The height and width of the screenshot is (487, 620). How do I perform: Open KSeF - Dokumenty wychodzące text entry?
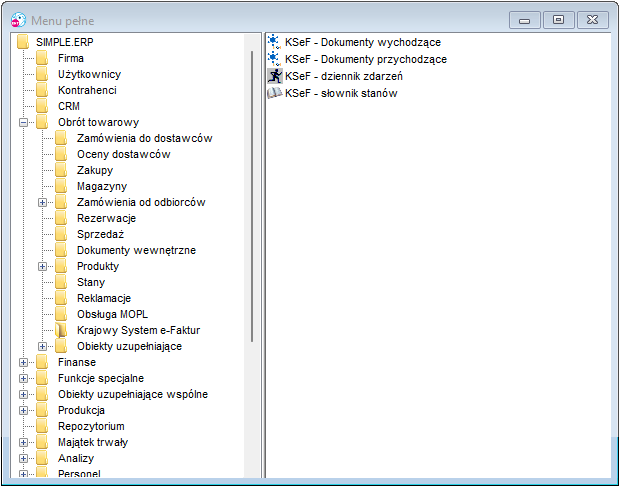(363, 42)
